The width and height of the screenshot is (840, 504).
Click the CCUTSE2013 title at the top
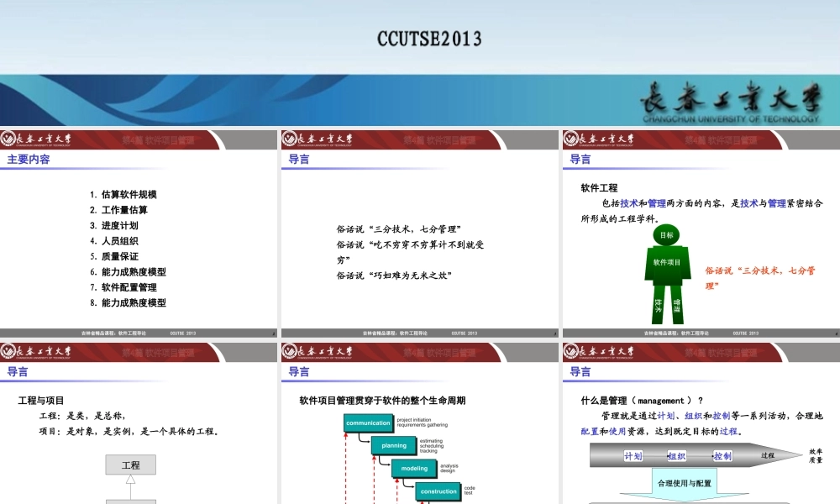click(x=429, y=39)
